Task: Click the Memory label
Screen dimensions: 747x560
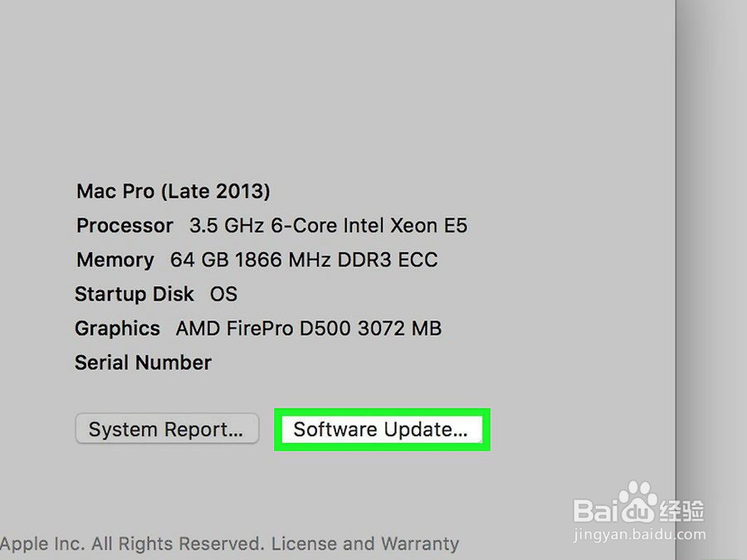Action: click(115, 260)
